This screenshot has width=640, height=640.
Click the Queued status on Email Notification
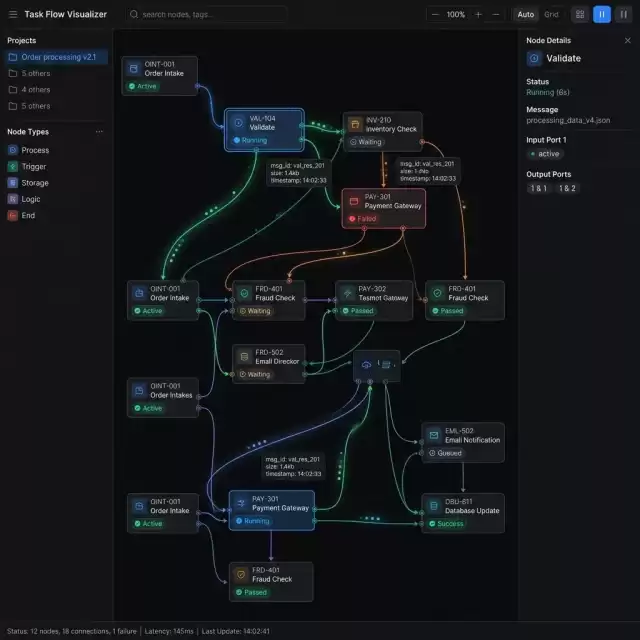point(445,453)
